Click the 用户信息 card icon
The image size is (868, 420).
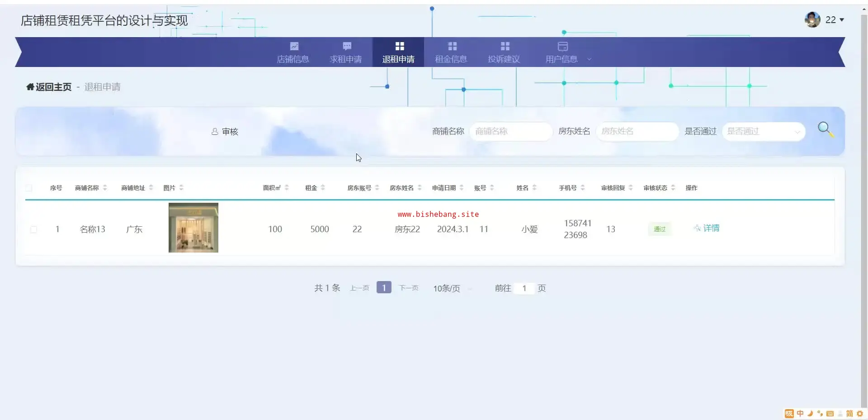(562, 46)
